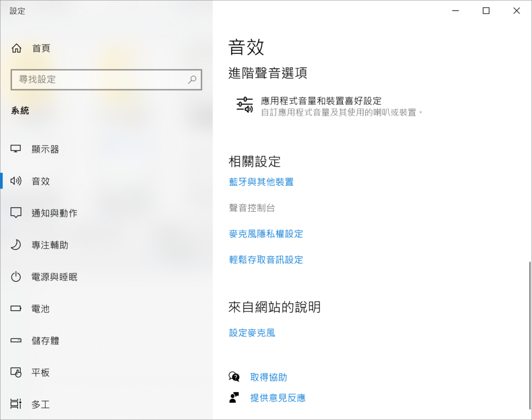Click the 設定麥克風 help link

click(x=252, y=333)
